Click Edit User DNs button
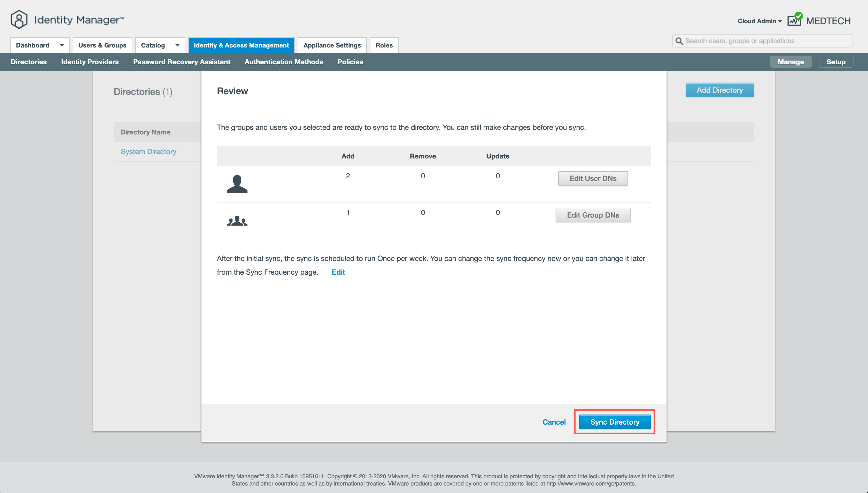Screen dimensions: 868x493 (x=593, y=178)
